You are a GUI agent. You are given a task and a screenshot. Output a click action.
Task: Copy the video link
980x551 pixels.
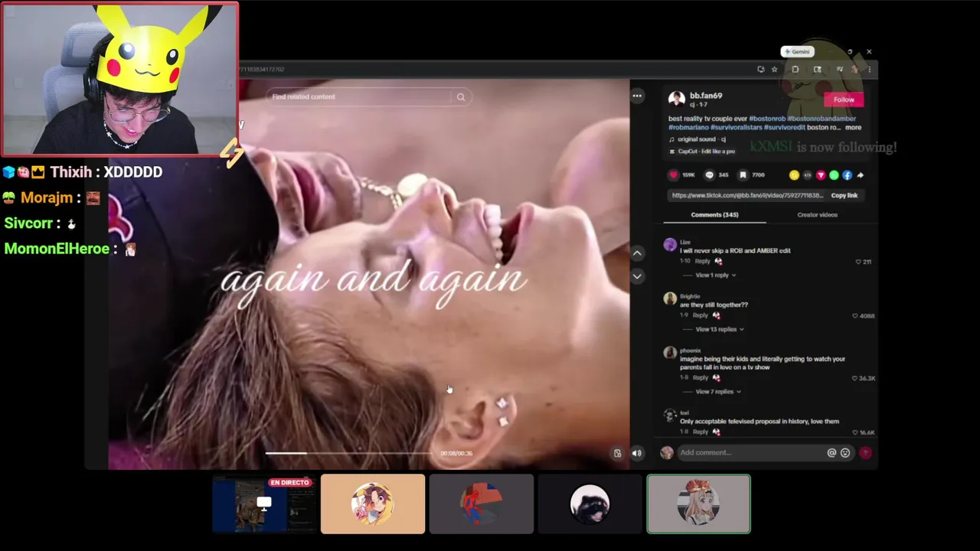click(x=844, y=195)
